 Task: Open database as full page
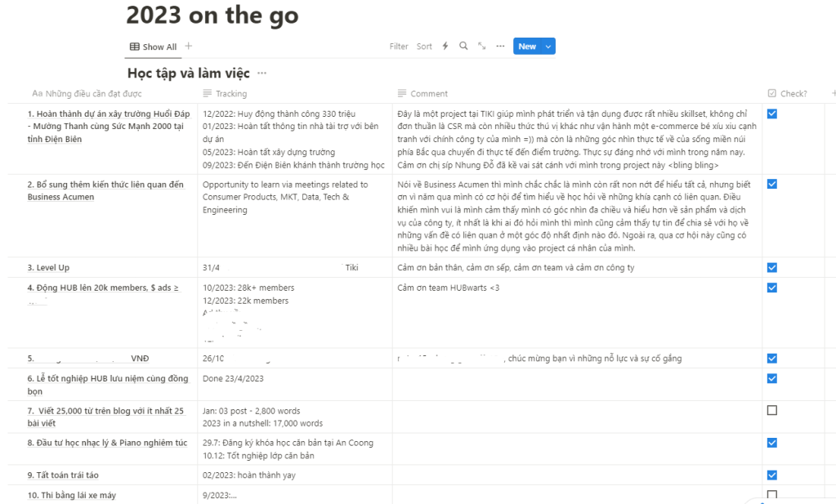(x=482, y=47)
